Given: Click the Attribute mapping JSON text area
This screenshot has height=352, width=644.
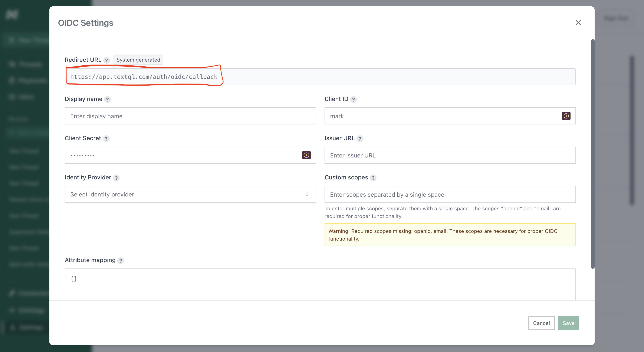Looking at the screenshot, I should pyautogui.click(x=320, y=284).
